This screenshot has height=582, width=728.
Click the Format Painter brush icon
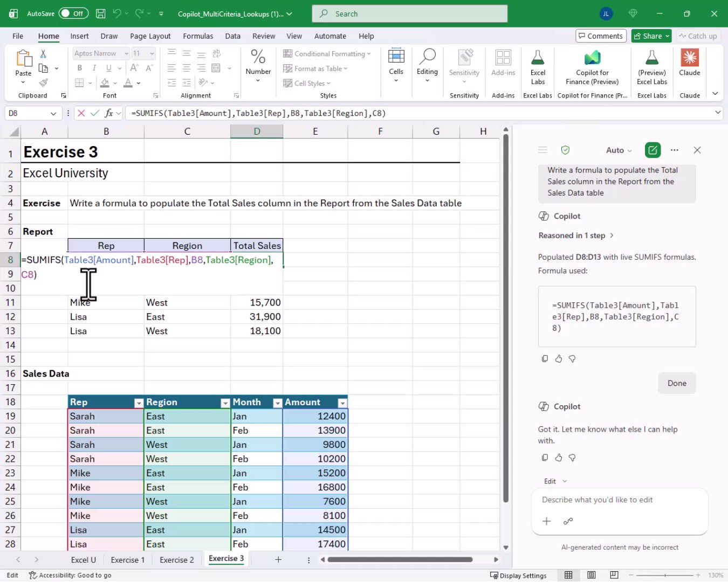pyautogui.click(x=43, y=82)
